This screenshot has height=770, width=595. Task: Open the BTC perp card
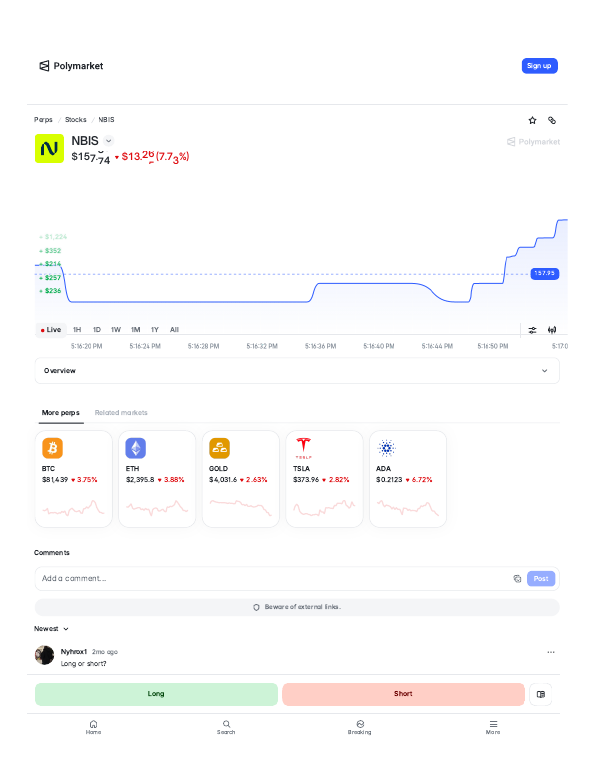74,479
